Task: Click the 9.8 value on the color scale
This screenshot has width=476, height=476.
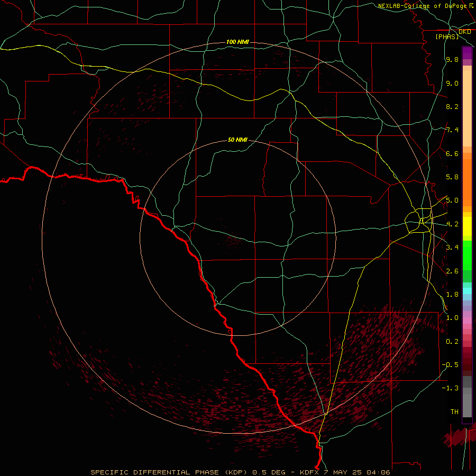Action: (452, 60)
